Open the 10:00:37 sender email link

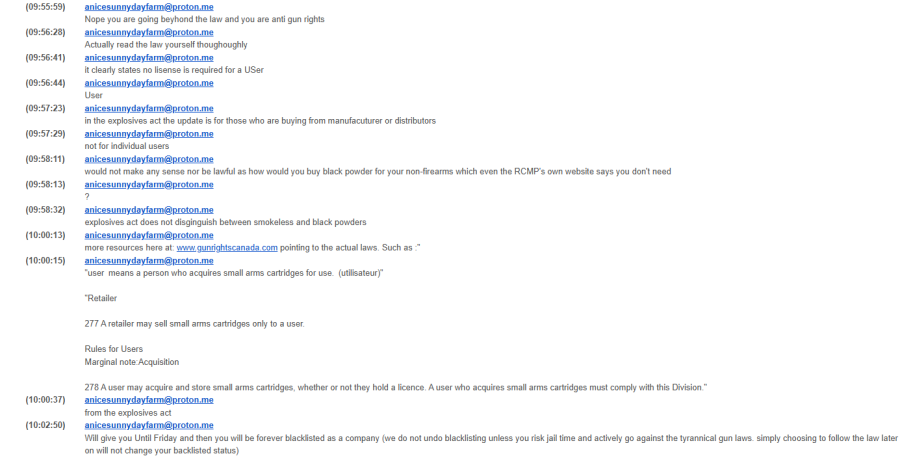click(x=149, y=400)
